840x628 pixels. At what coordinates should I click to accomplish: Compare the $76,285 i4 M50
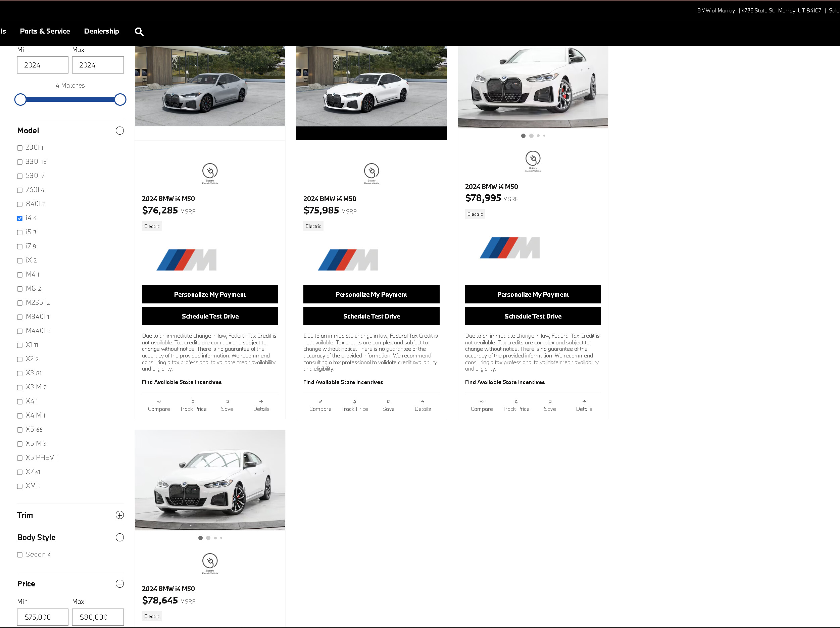point(159,406)
